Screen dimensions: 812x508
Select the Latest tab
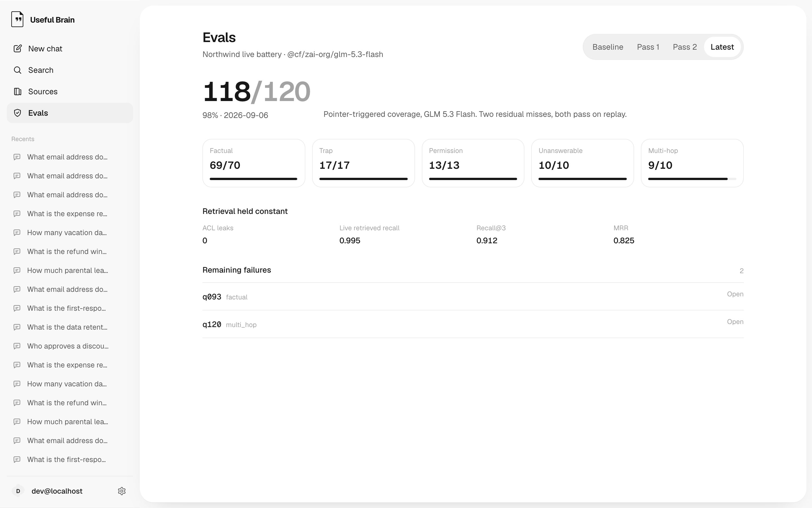[722, 47]
